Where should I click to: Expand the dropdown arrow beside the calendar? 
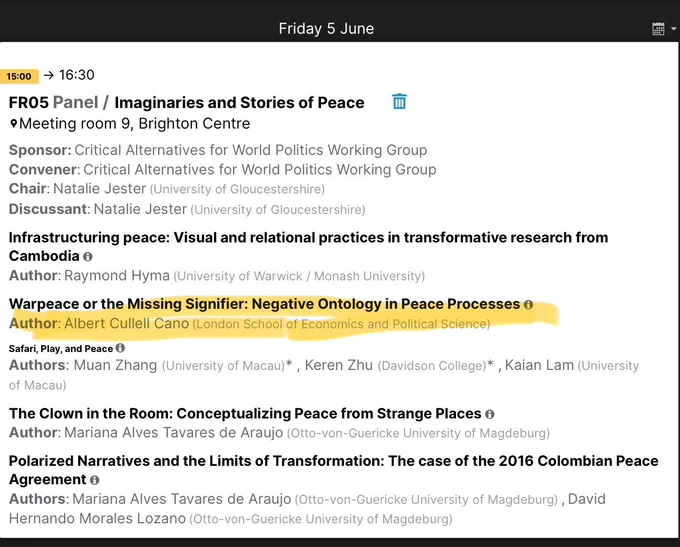[673, 29]
